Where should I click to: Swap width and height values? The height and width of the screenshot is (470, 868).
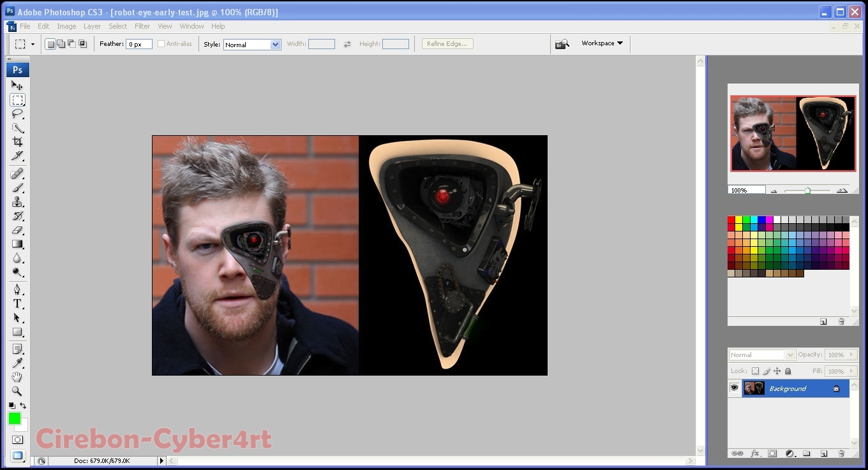coord(347,44)
